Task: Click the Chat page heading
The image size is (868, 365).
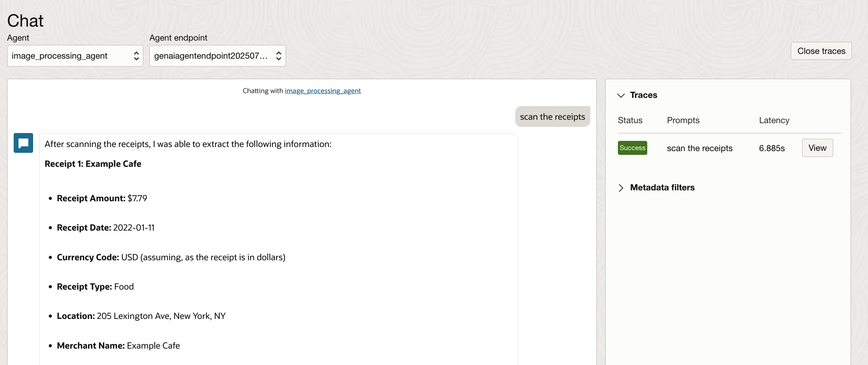Action: click(25, 20)
